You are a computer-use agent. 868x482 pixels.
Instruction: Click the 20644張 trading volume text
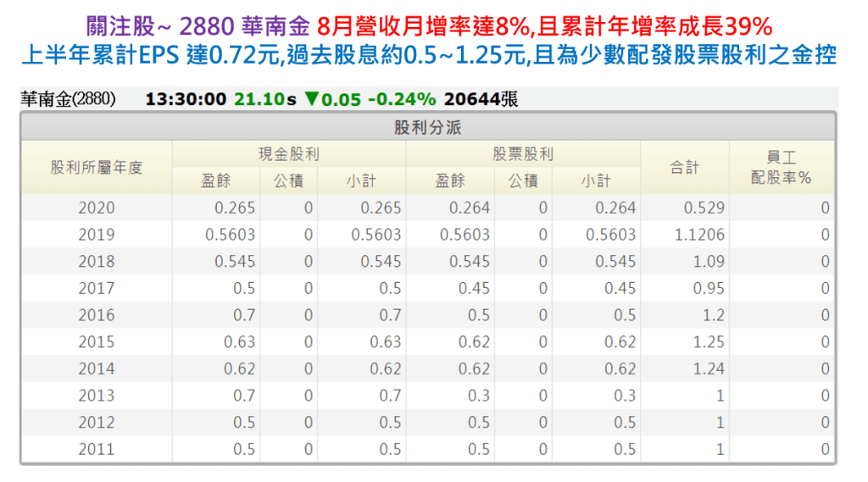tap(479, 99)
